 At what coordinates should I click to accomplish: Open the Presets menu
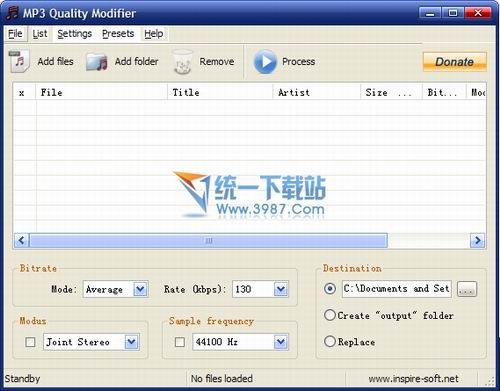[118, 34]
